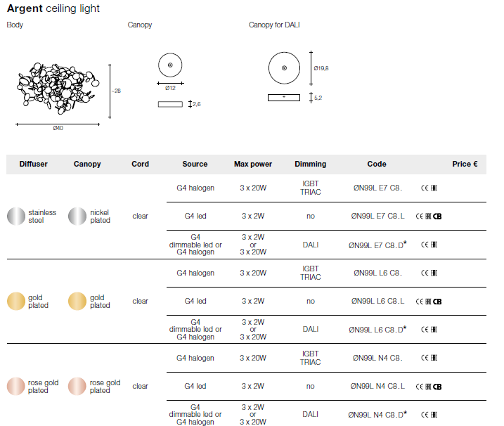Image resolution: width=504 pixels, height=426 pixels.
Task: Click the CE mark in ØN99L L6 C8.D row
Action: [x=425, y=330]
